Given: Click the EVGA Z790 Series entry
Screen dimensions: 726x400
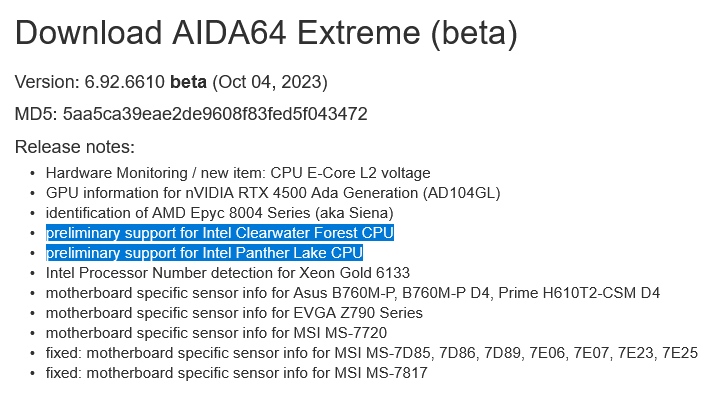Looking at the screenshot, I should coord(233,313).
